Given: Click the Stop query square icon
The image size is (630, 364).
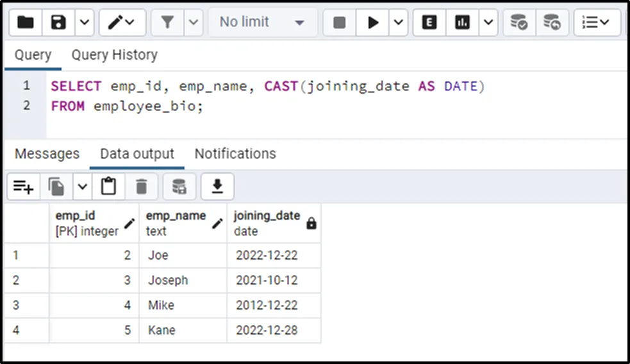Looking at the screenshot, I should 340,22.
